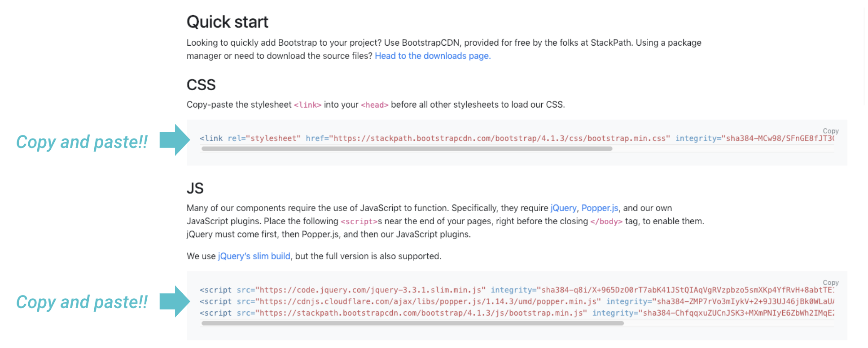Click the popper.min.js script line
The width and height of the screenshot is (868, 348).
(517, 301)
